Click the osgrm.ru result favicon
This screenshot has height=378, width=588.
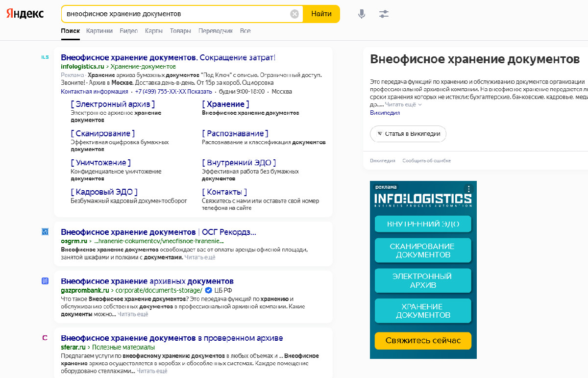(45, 231)
